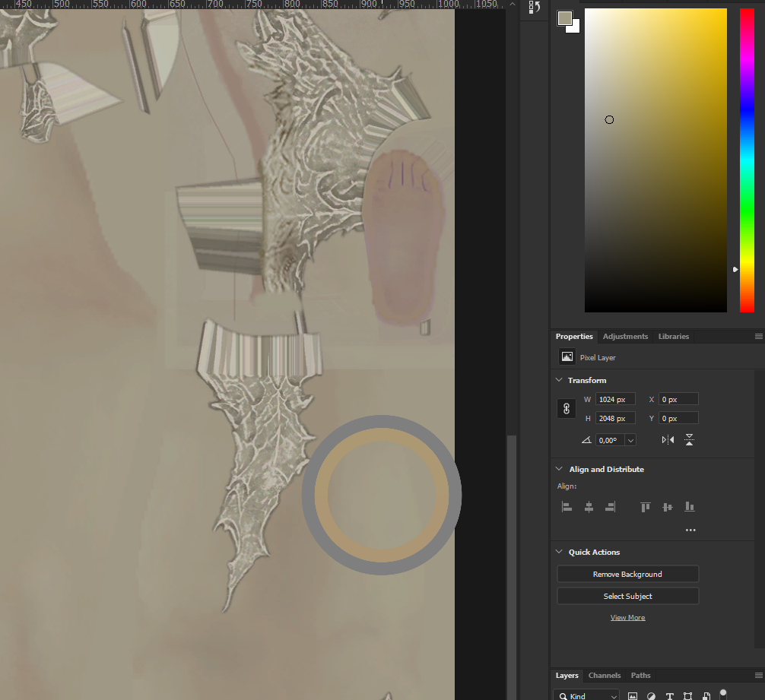Filter layers by adjustment layers
765x700 pixels.
(651, 695)
